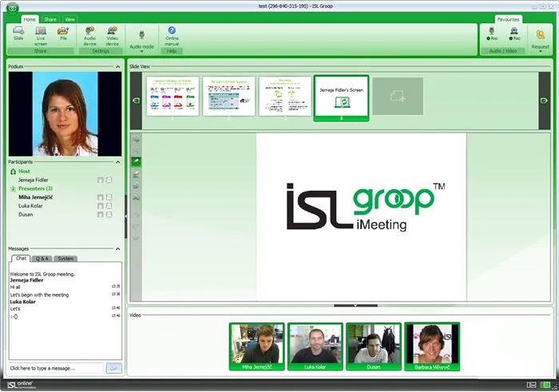This screenshot has height=392, width=559.
Task: Click the chat message input field
Action: [56, 368]
